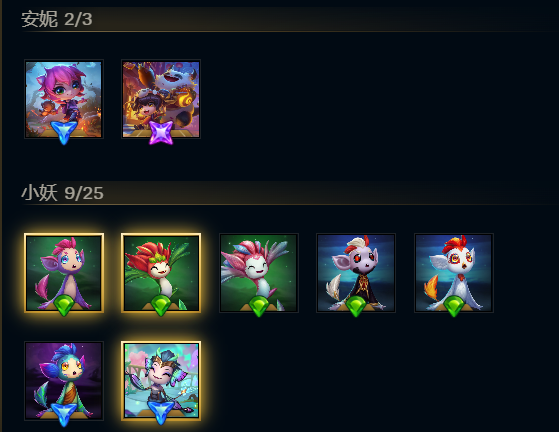Select the pink-haired Annie portrait
The height and width of the screenshot is (432, 559).
coord(64,99)
